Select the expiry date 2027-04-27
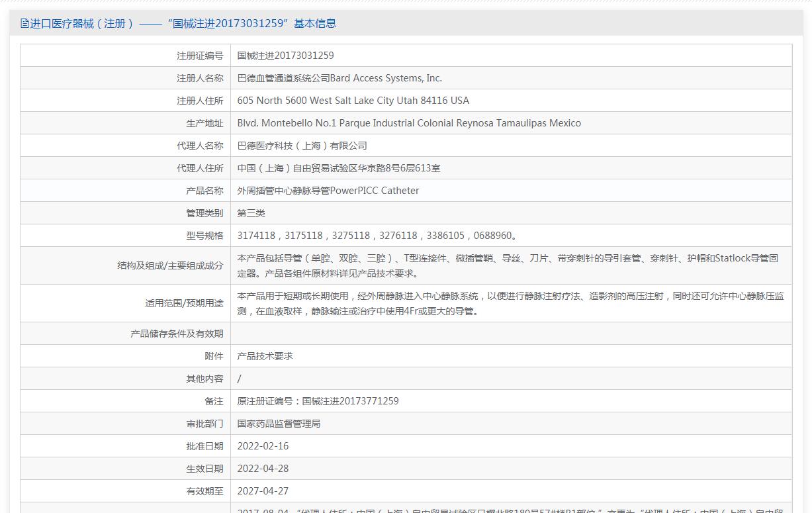The height and width of the screenshot is (513, 812). (263, 491)
